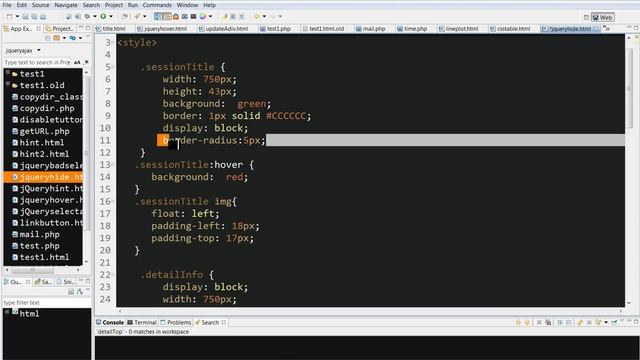Open the Window menu
This screenshot has height=360, width=640.
click(x=187, y=5)
